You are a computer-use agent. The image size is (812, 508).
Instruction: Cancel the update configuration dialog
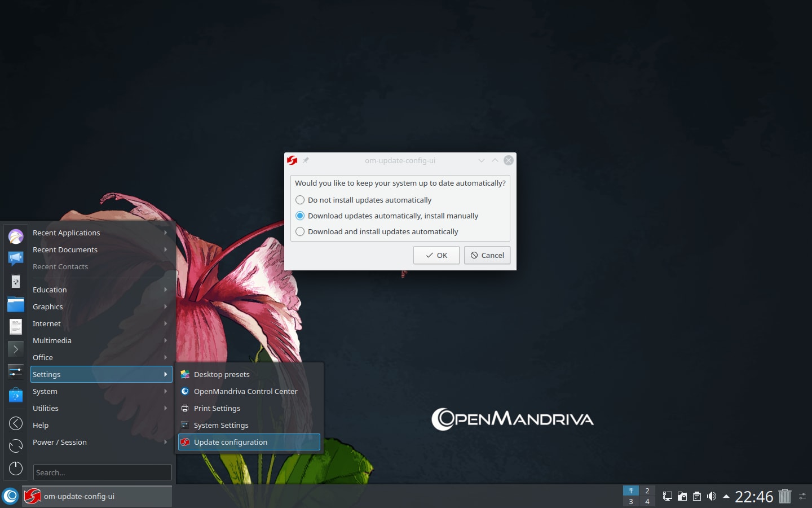click(x=487, y=255)
